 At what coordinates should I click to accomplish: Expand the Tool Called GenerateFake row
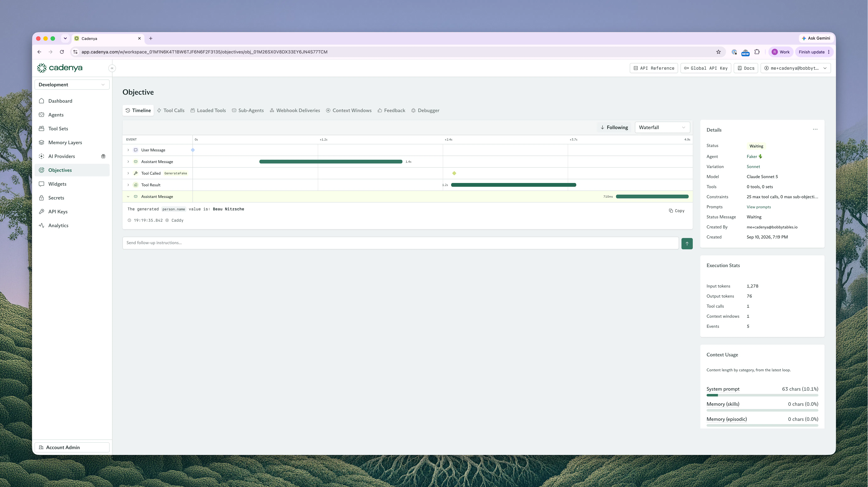(x=128, y=173)
